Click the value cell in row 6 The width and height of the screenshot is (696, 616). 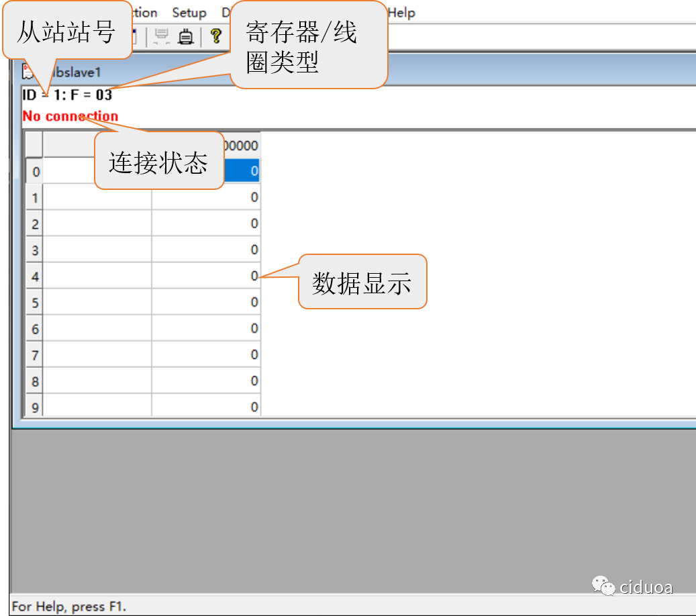(206, 328)
